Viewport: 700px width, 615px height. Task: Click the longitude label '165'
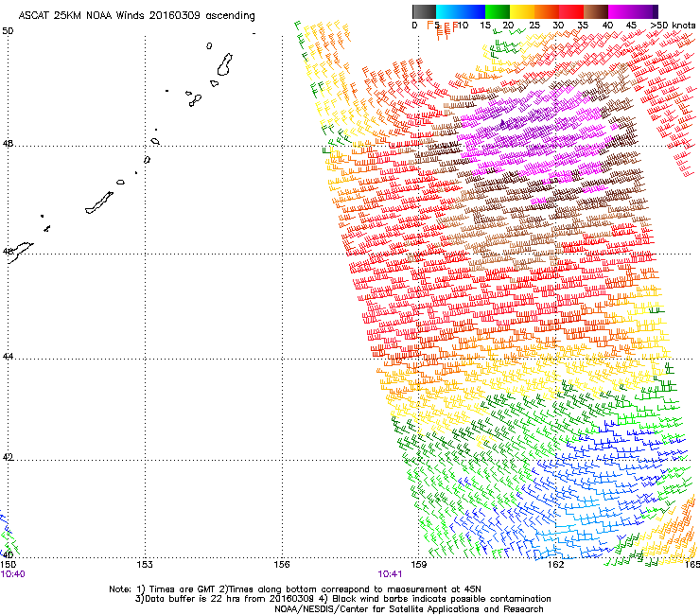pyautogui.click(x=692, y=565)
